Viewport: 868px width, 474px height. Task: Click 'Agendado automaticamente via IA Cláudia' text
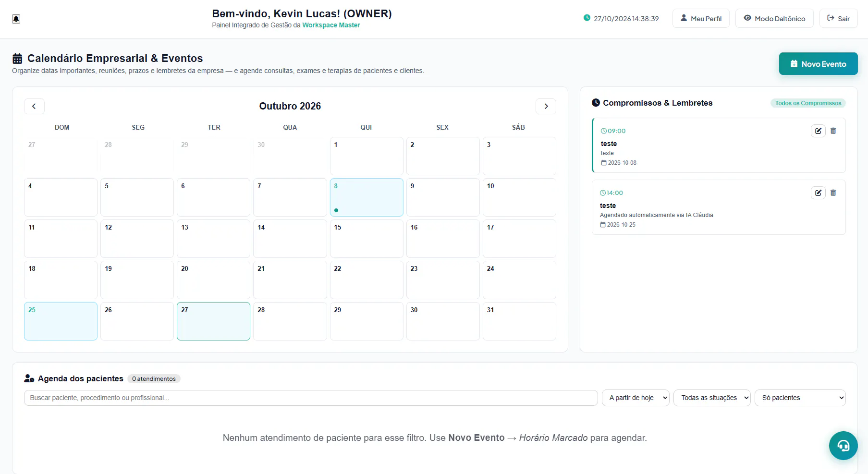(x=656, y=215)
